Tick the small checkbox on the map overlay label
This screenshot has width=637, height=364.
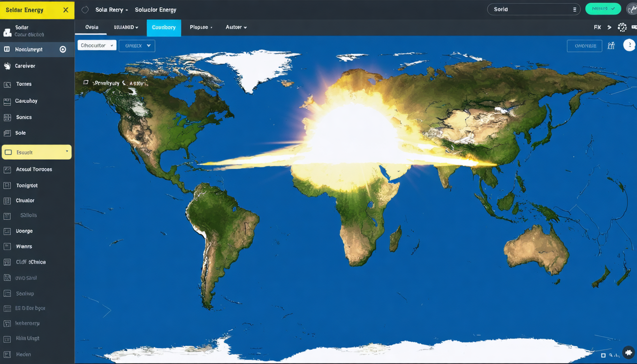coord(85,82)
